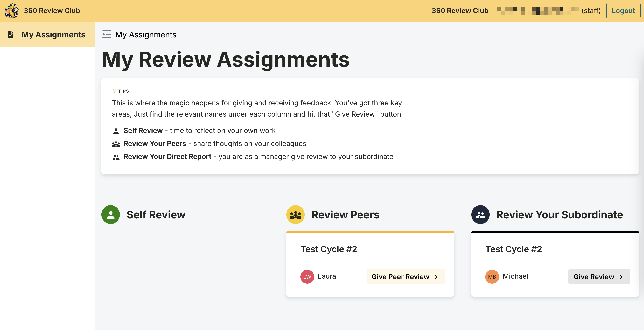The image size is (644, 330).
Task: Click the Self Review person icon in tips
Action: (x=116, y=131)
